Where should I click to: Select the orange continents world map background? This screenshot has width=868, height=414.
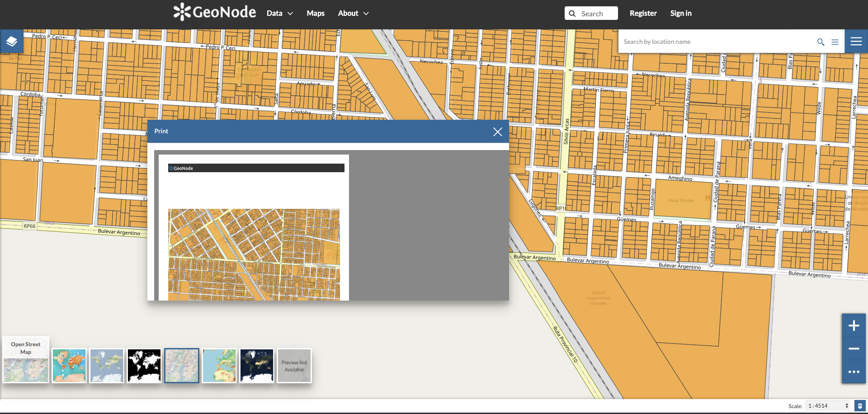(69, 366)
